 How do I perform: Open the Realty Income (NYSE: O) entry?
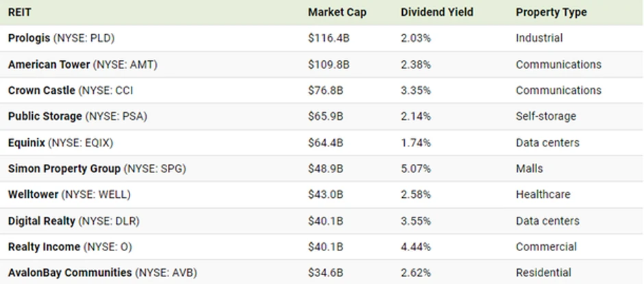click(x=69, y=246)
